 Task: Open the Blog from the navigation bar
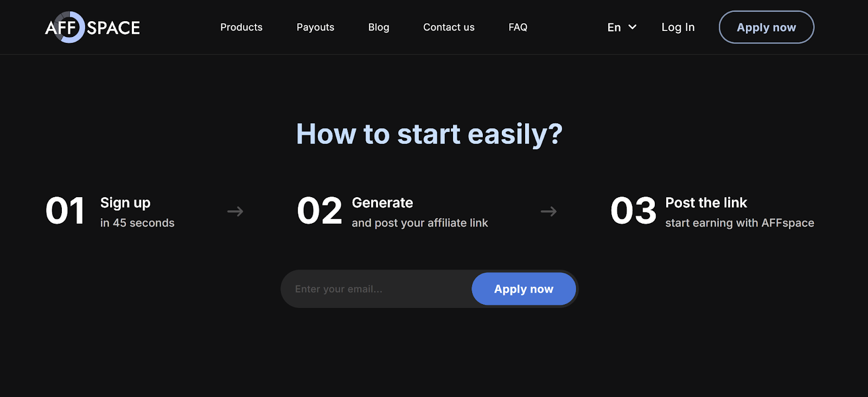coord(378,27)
